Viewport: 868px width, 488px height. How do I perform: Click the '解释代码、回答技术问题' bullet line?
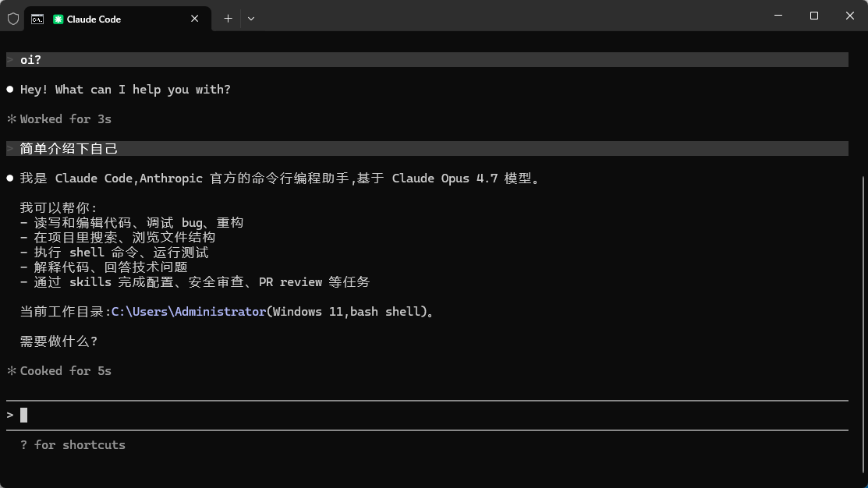[104, 267]
